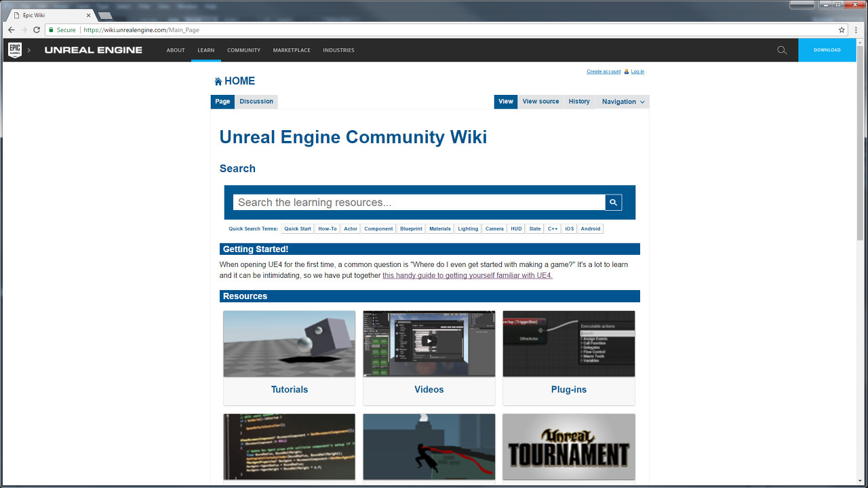Switch to the Discussion tab

click(x=256, y=102)
